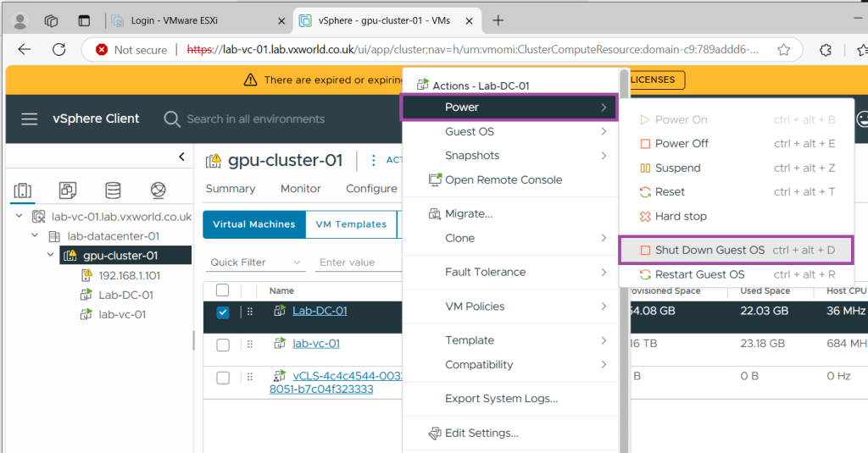
Task: Tick the lab-vc-01 row checkbox
Action: tap(223, 345)
